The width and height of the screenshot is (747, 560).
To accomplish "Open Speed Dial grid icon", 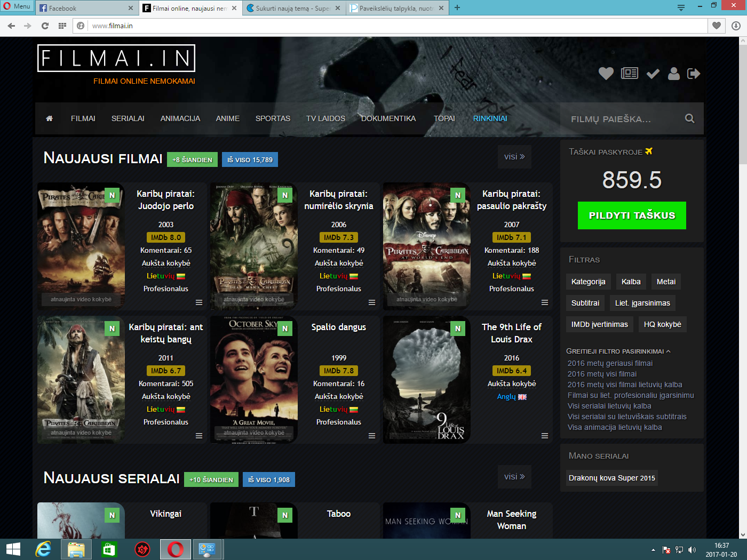I will pyautogui.click(x=62, y=26).
